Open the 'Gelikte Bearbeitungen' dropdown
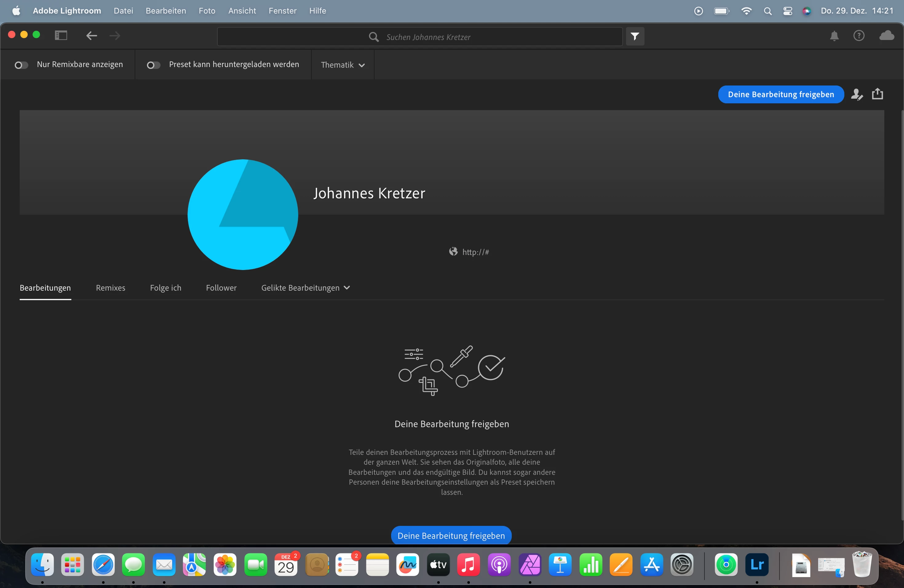The image size is (904, 588). [305, 288]
